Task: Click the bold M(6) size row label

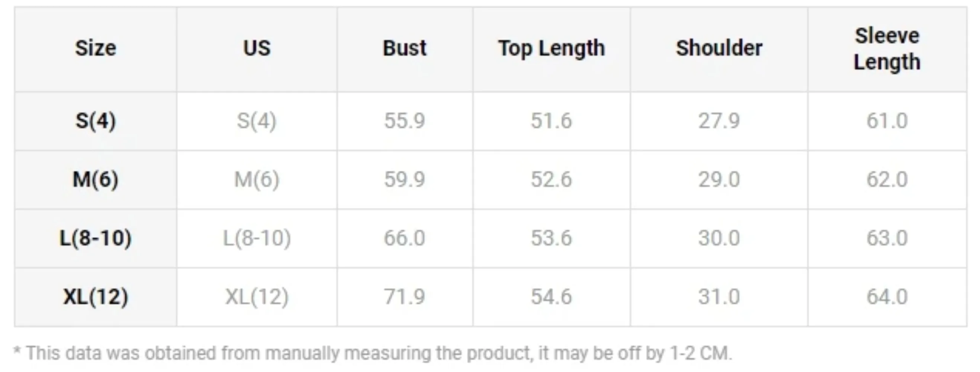Action: (96, 180)
